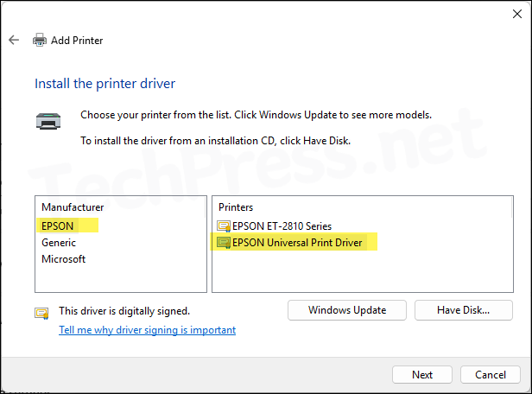The height and width of the screenshot is (394, 532).
Task: Click the Manufacturer column header
Action: 73,207
